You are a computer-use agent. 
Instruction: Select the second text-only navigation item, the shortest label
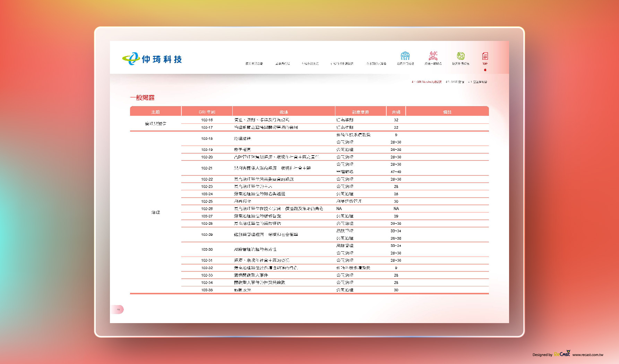point(282,64)
